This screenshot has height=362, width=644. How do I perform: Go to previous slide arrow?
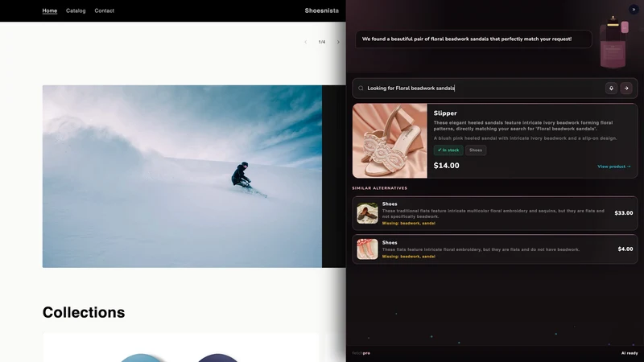tap(306, 42)
